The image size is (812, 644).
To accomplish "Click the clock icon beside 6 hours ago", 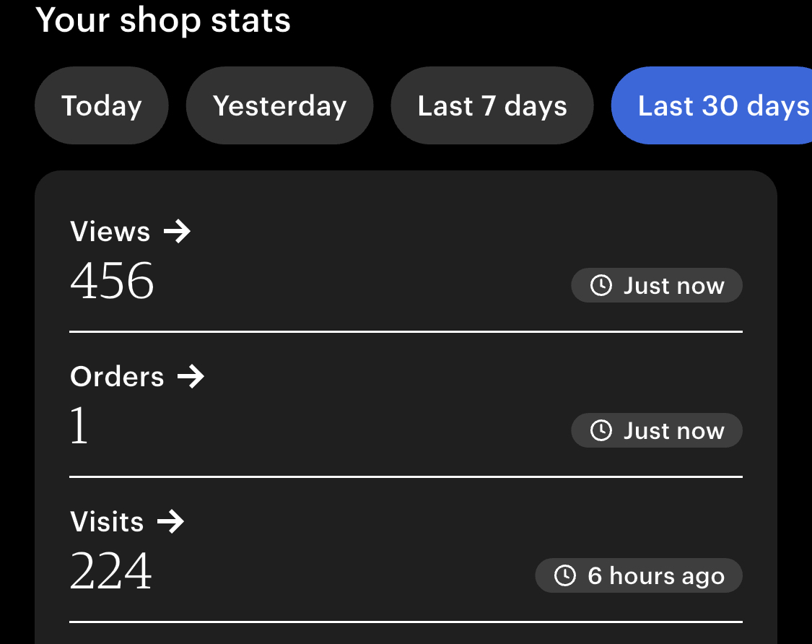I will (x=564, y=576).
